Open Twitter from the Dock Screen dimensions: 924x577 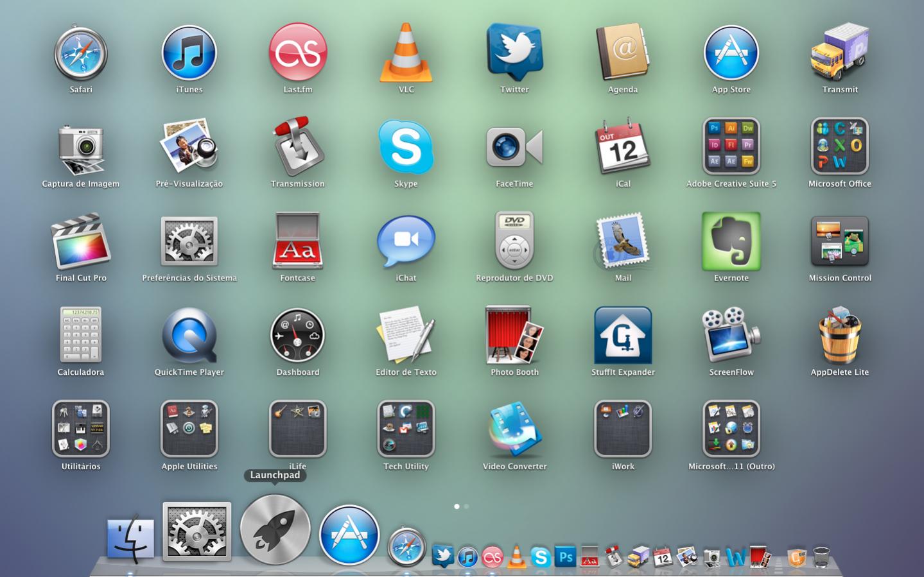(443, 556)
